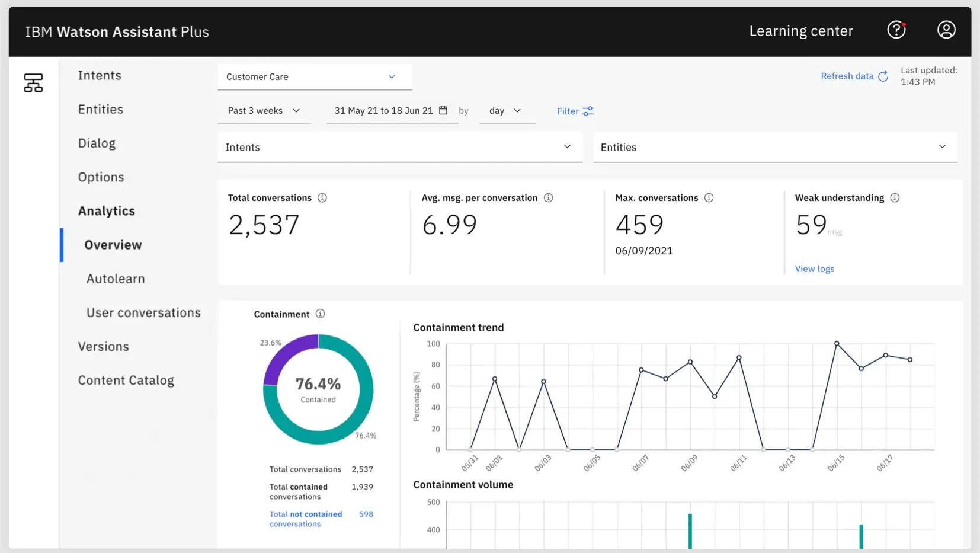Show info for Weak understanding
980x553 pixels.
[x=895, y=198]
